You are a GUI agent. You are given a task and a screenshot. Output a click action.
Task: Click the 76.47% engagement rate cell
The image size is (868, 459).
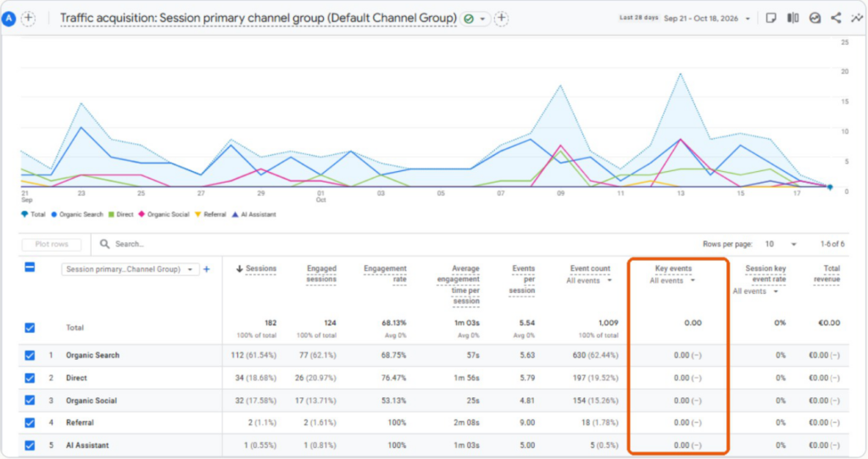pyautogui.click(x=393, y=379)
